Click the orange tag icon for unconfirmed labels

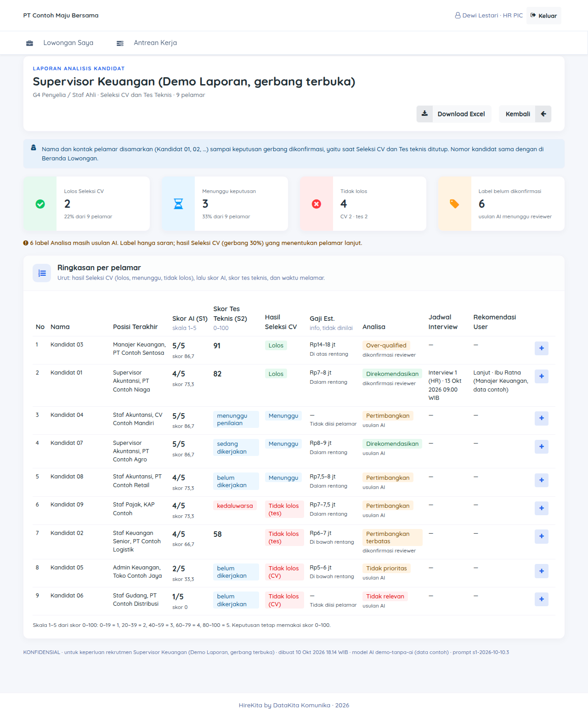coord(454,204)
